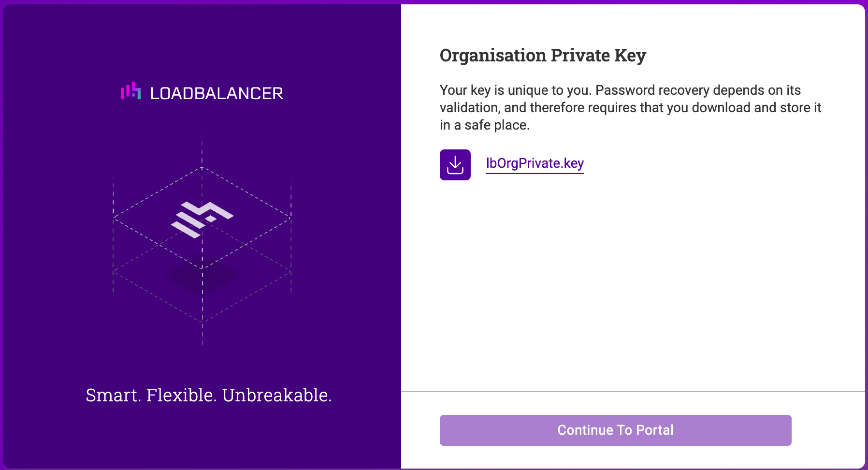Click the dashed vertical line below the illustration
This screenshot has height=470, width=868.
pyautogui.click(x=203, y=334)
